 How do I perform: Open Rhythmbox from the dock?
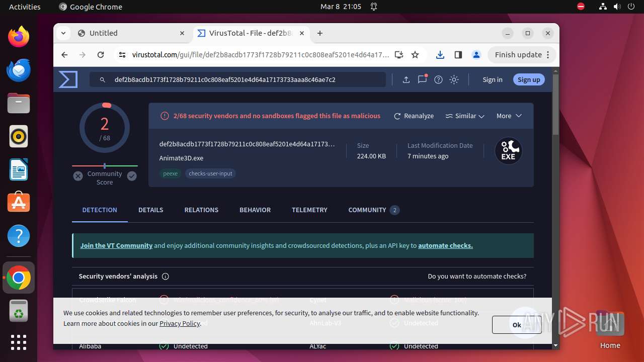(x=19, y=136)
